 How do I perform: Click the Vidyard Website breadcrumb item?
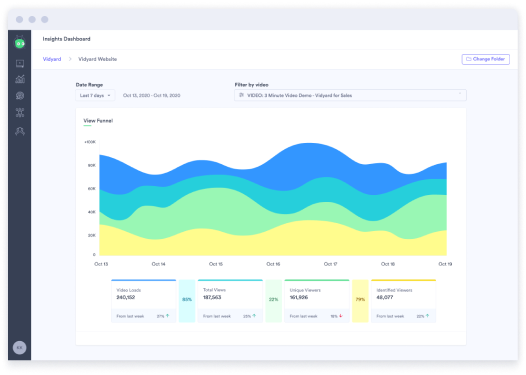[98, 59]
